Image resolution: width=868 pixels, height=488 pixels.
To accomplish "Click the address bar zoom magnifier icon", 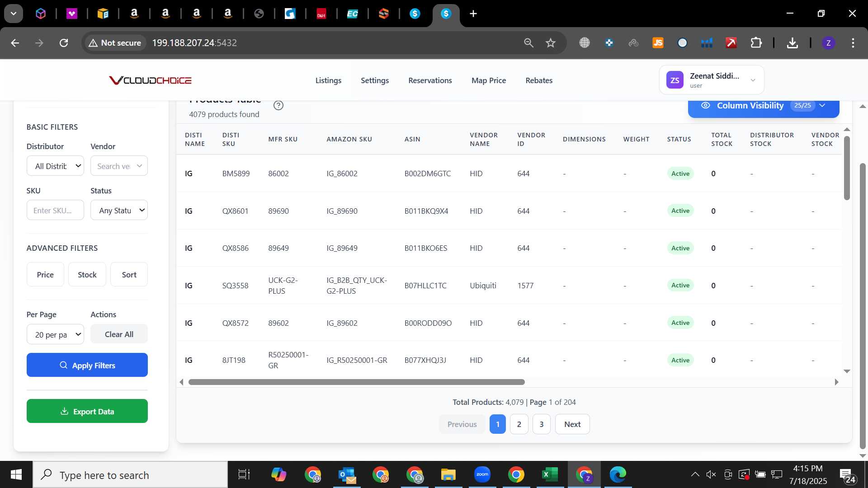I will pyautogui.click(x=528, y=43).
